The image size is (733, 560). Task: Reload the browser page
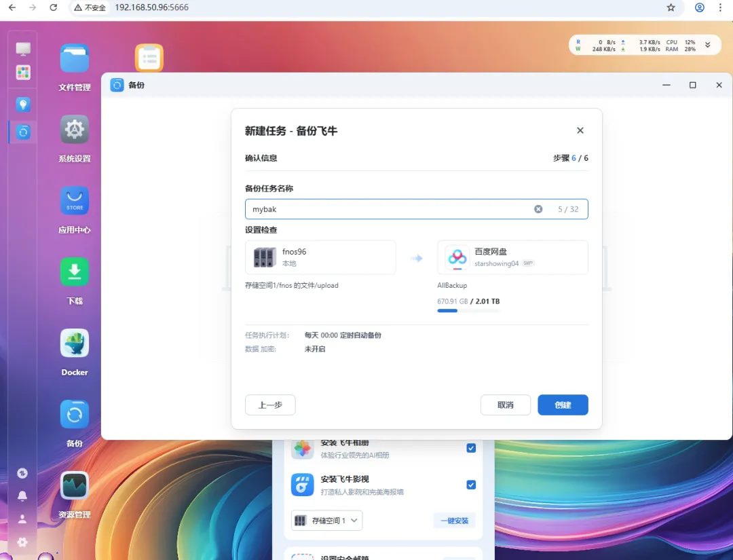pyautogui.click(x=54, y=7)
